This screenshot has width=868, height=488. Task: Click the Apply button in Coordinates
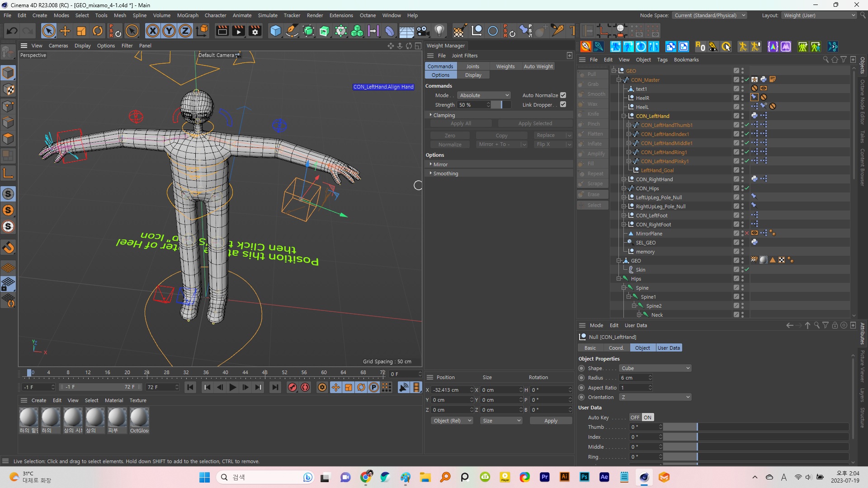pyautogui.click(x=551, y=421)
